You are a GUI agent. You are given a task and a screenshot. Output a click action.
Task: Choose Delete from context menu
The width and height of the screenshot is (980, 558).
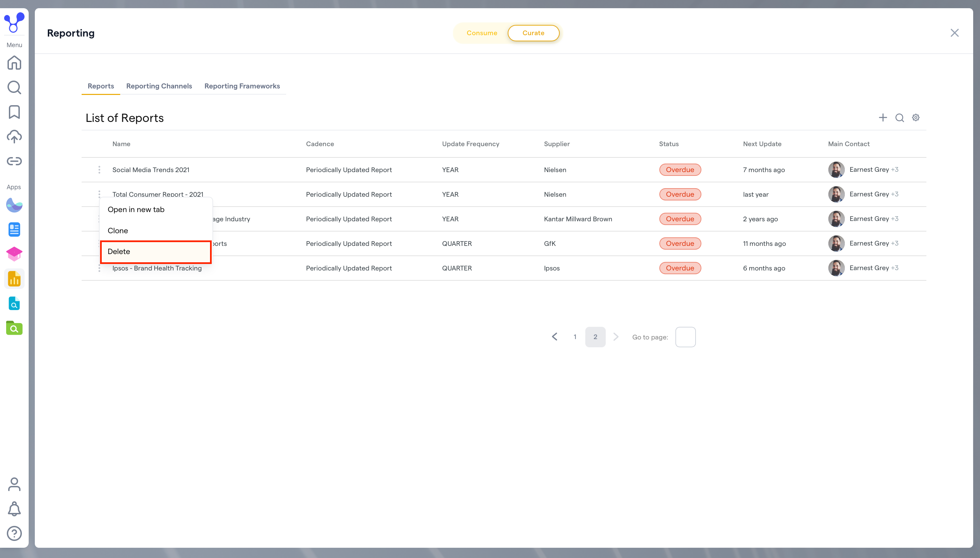pos(156,252)
